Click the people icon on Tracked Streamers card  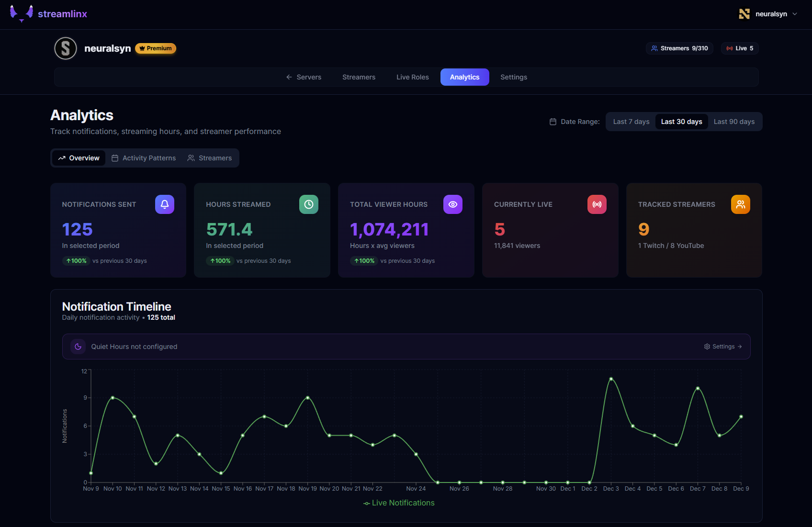click(741, 204)
